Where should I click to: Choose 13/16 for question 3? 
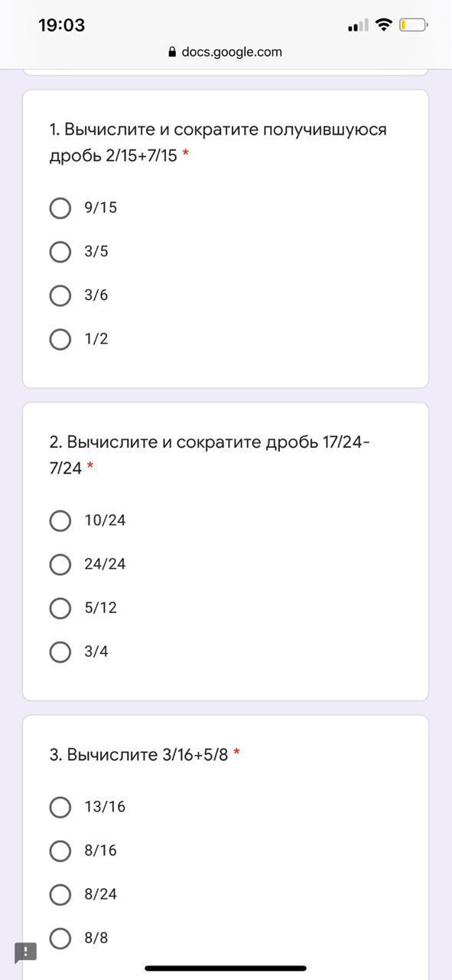click(60, 807)
